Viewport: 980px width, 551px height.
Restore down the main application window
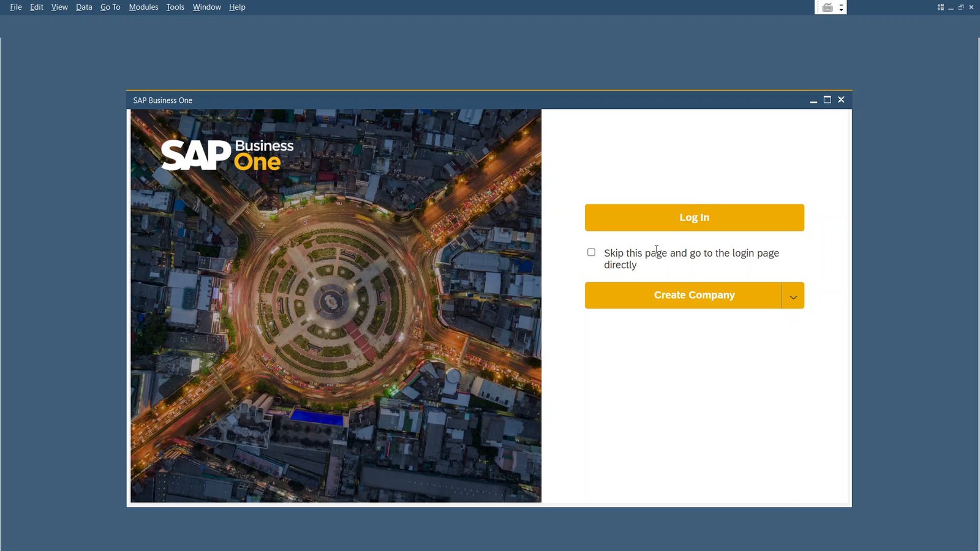[x=961, y=7]
